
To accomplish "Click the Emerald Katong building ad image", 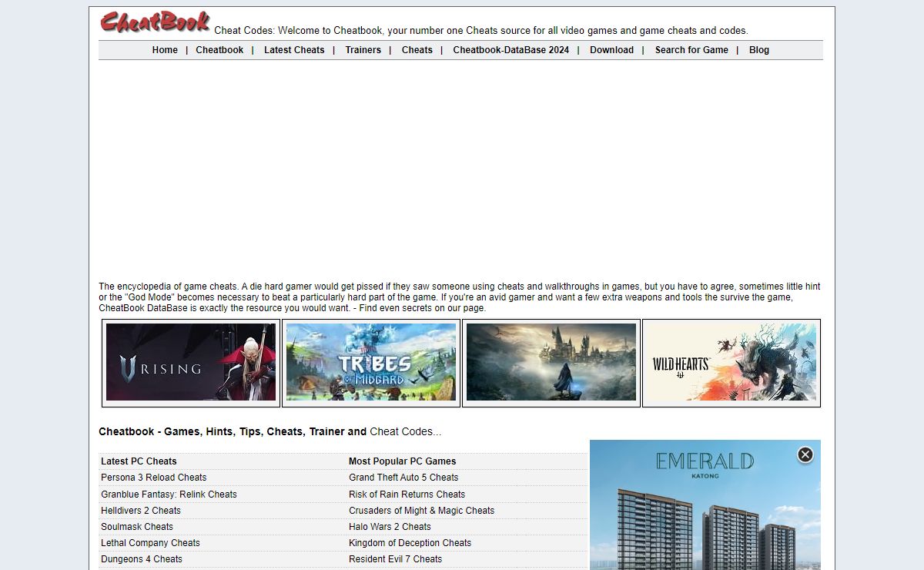I will coord(705,524).
